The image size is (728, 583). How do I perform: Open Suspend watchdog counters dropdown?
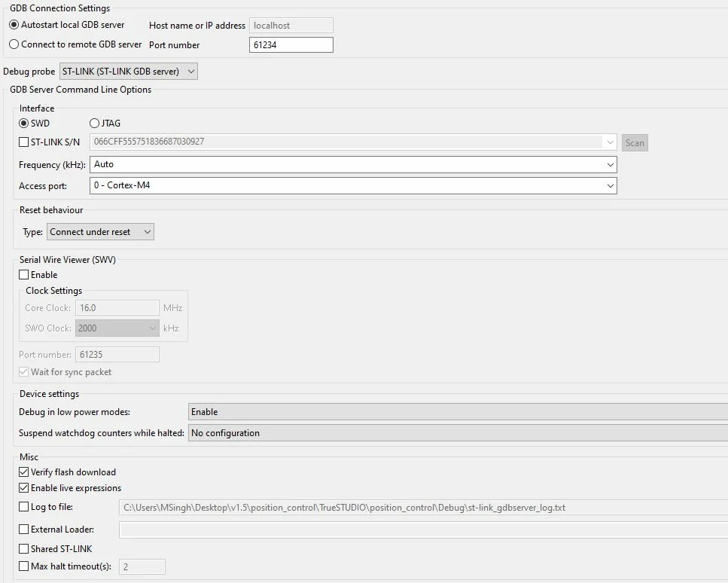pyautogui.click(x=458, y=433)
